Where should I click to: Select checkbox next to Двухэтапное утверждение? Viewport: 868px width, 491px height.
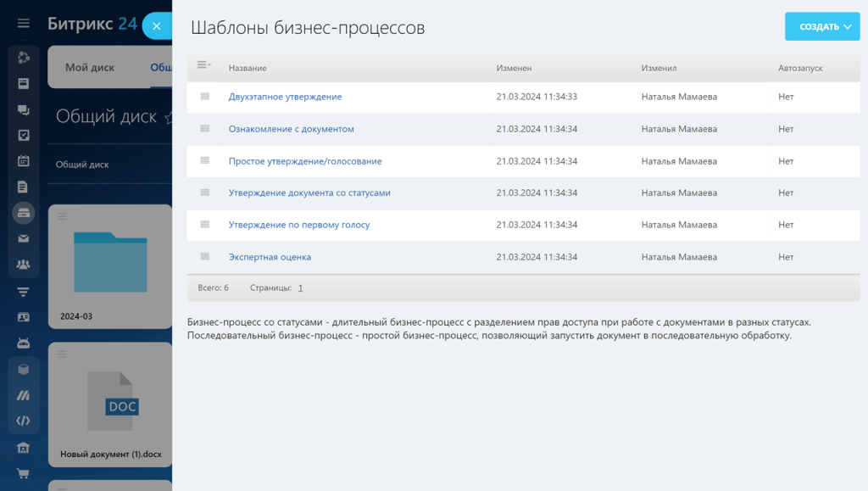[x=203, y=97]
